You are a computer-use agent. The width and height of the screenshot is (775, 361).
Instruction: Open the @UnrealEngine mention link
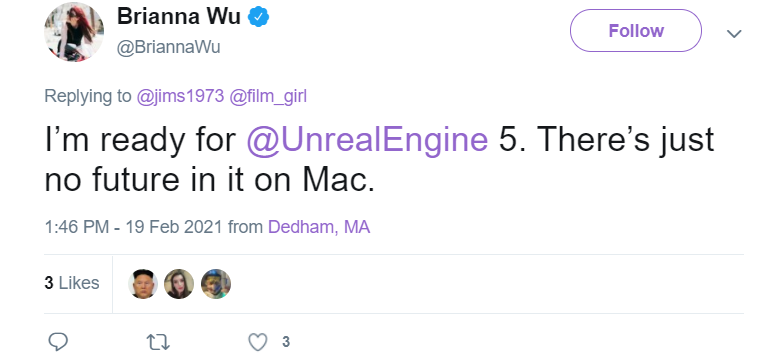367,140
